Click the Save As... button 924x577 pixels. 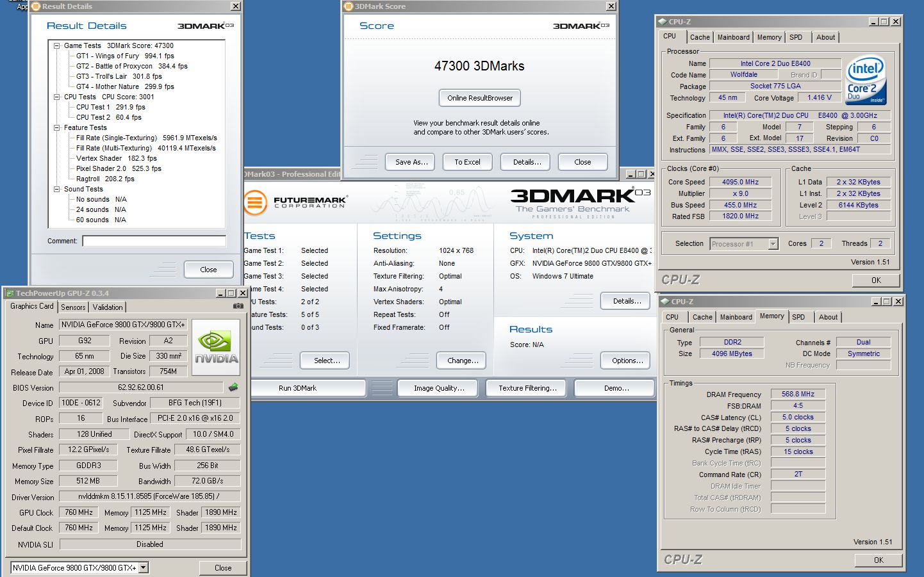point(411,162)
